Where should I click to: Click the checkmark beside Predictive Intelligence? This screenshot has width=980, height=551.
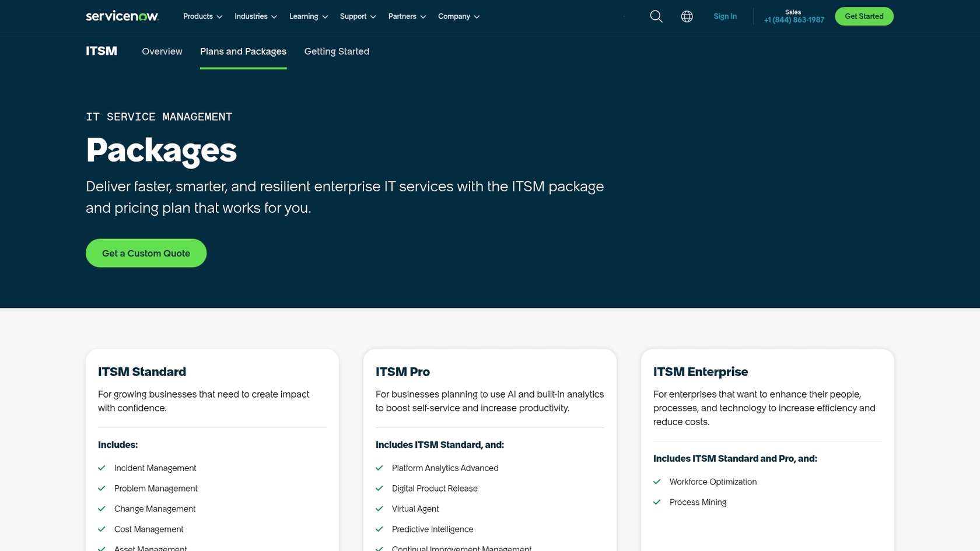click(x=379, y=529)
